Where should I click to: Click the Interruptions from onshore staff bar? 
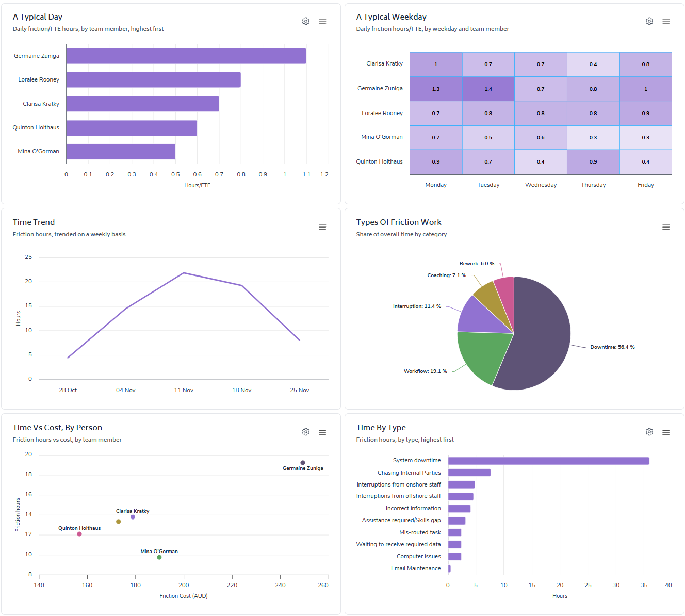(x=461, y=484)
